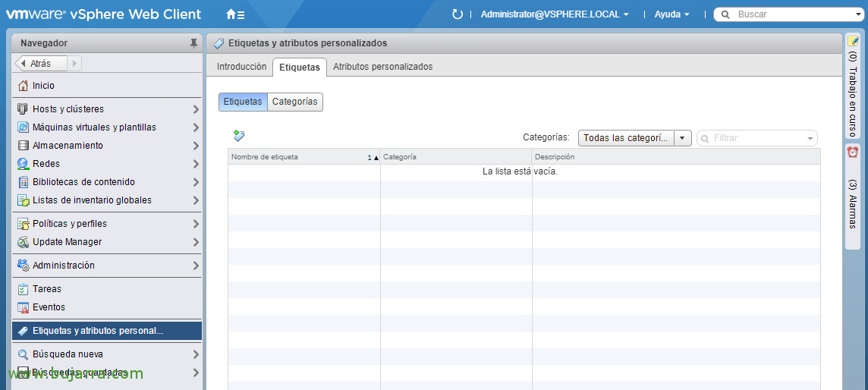The image size is (868, 390).
Task: Click Máquinas virtuales y plantillas icon
Action: (23, 127)
